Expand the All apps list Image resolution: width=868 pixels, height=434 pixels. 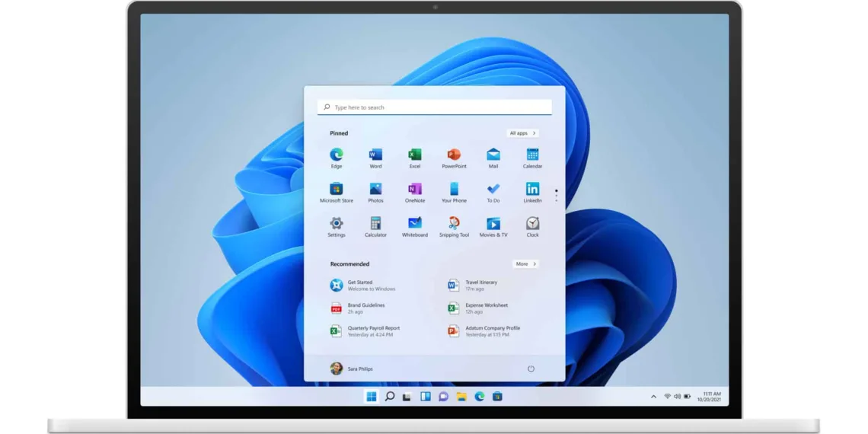pos(523,133)
